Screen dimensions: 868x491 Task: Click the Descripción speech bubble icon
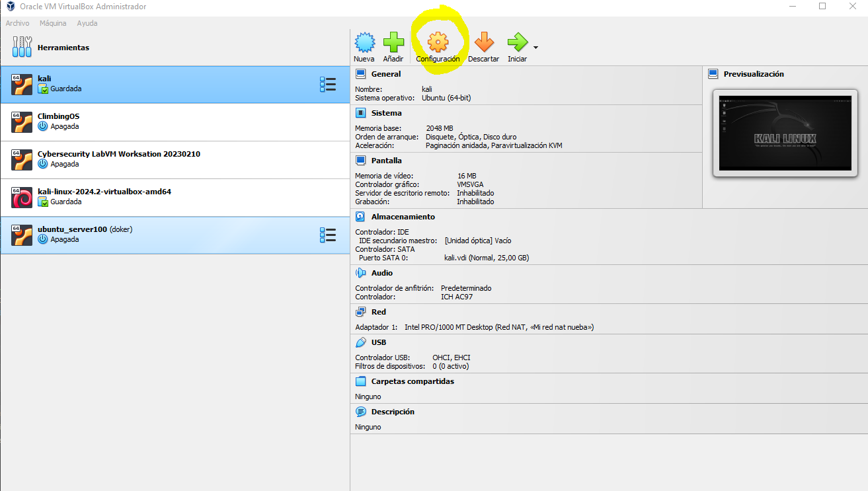[360, 412]
